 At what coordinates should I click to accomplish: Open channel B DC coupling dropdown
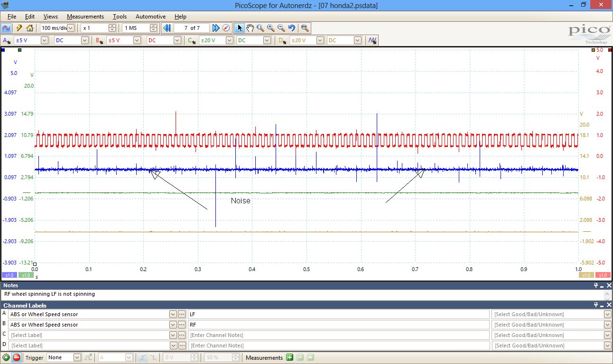tap(177, 41)
